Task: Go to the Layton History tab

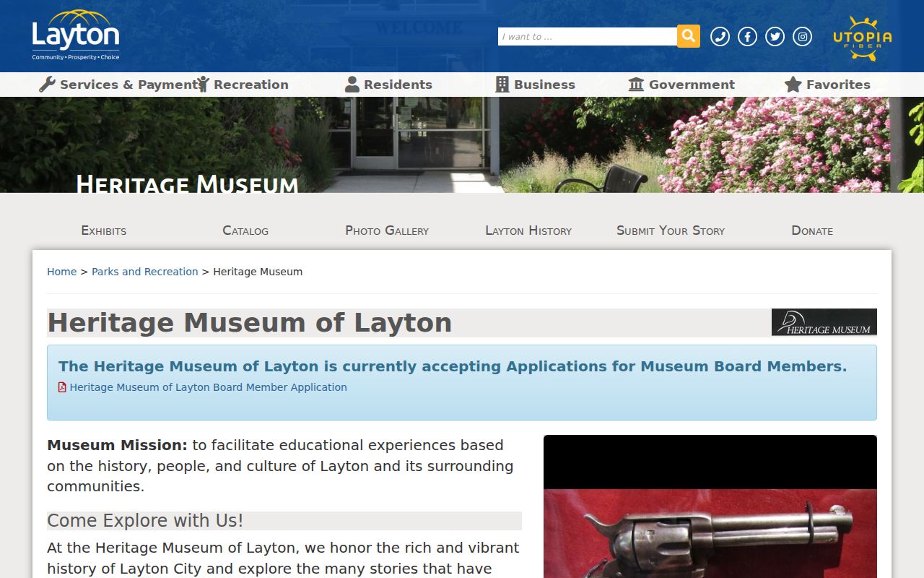Action: (x=528, y=230)
